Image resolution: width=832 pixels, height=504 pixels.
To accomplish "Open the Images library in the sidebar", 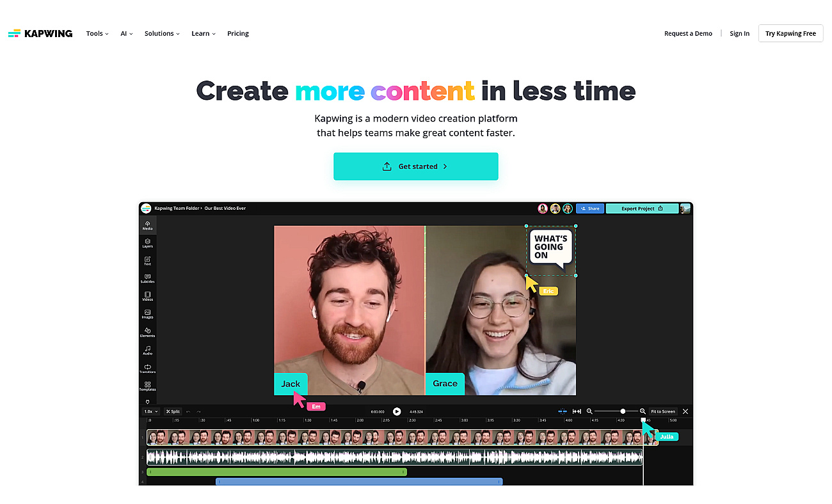I will click(147, 315).
